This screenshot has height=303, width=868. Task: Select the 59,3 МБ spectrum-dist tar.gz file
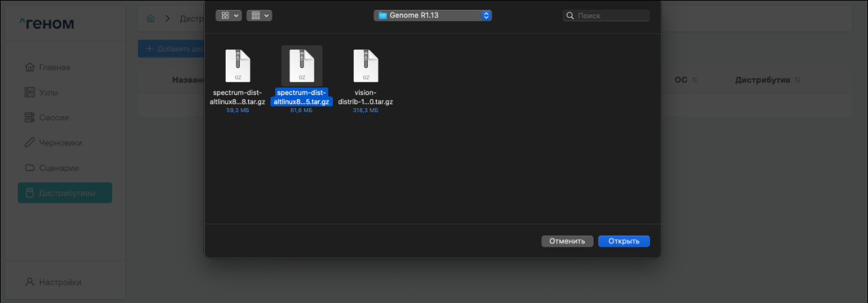point(238,66)
